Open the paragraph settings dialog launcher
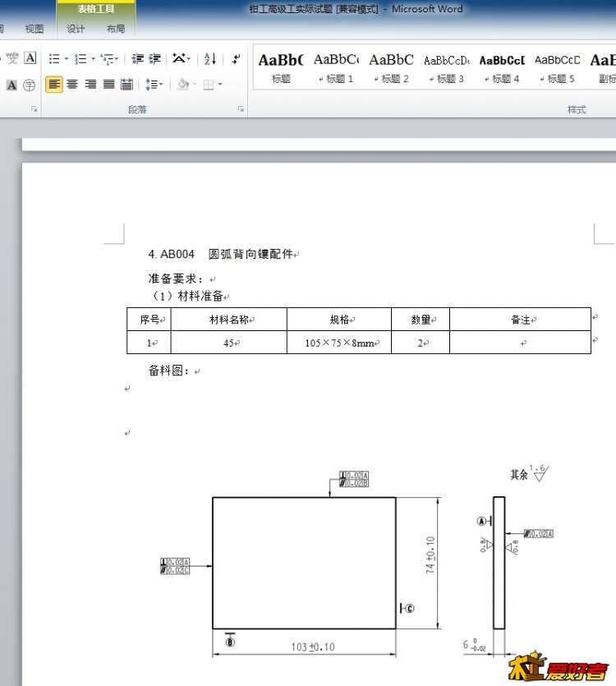The height and width of the screenshot is (686, 616). tap(241, 109)
